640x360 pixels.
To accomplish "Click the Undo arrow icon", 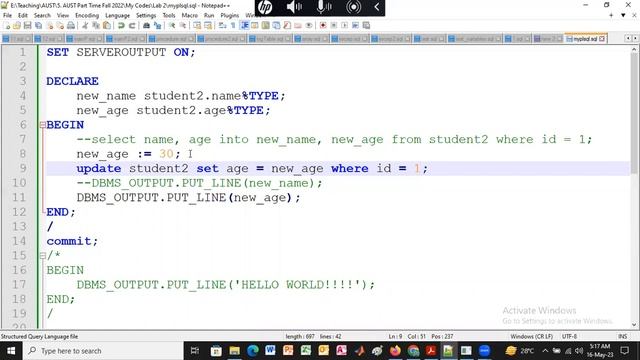I will (121, 25).
